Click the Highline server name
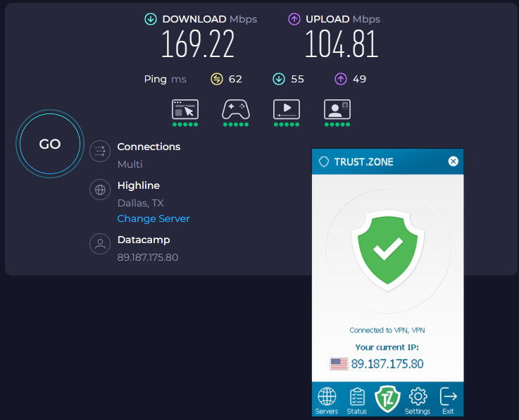This screenshot has width=519, height=420. pyautogui.click(x=139, y=185)
